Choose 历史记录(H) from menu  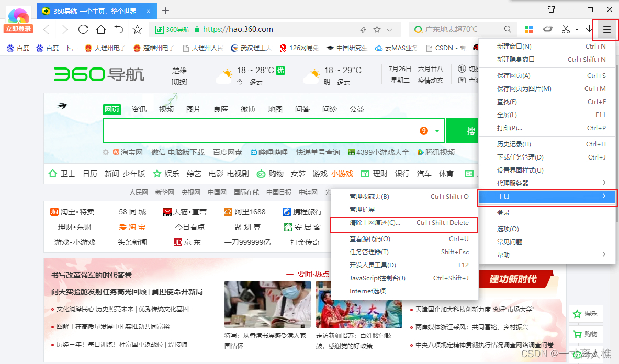coord(547,144)
